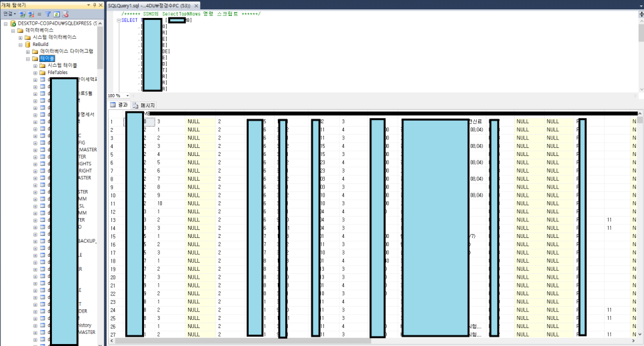
Task: Open the Activity Monitor icon in Object Explorer toolbar
Action: click(x=65, y=14)
